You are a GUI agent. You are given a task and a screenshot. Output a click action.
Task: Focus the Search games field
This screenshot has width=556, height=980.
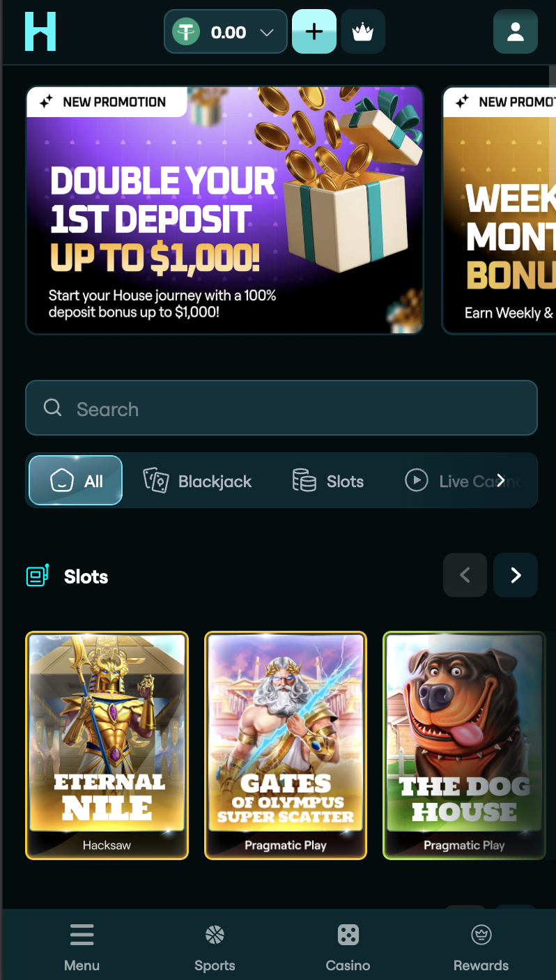(281, 408)
